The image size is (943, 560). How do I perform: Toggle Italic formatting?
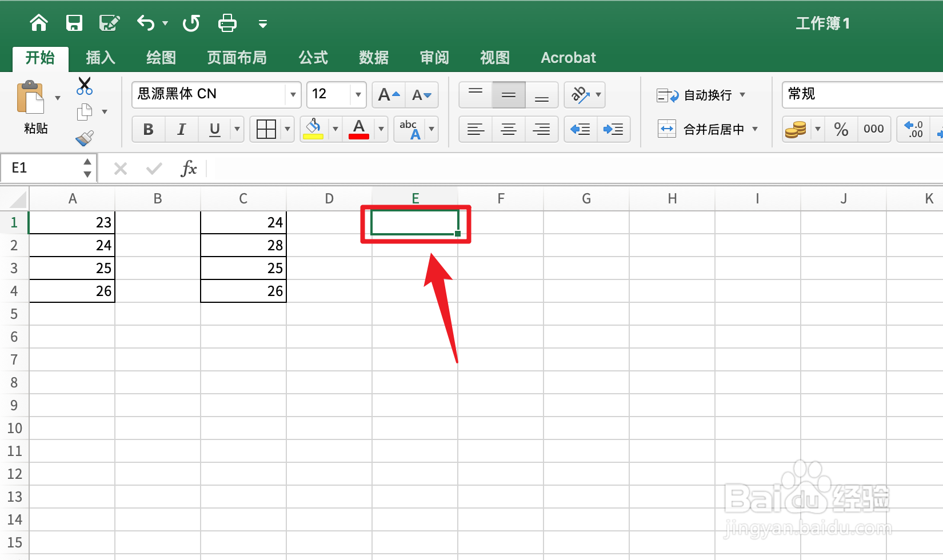182,129
